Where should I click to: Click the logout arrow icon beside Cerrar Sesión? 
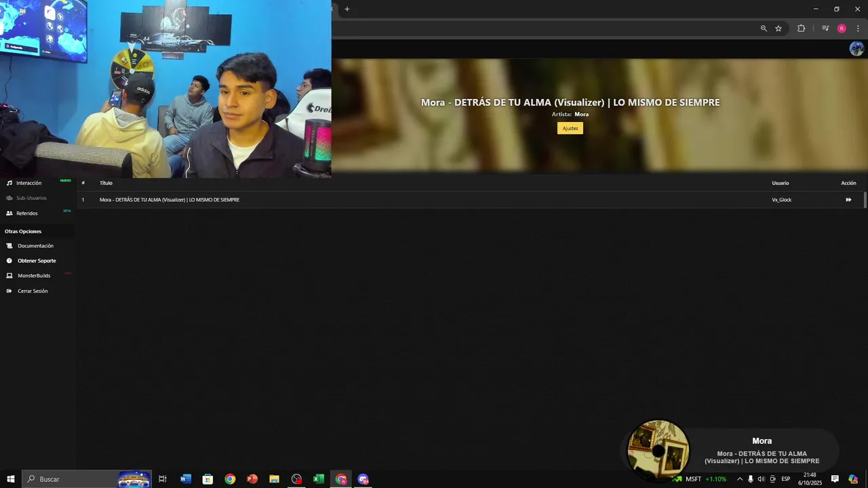point(9,291)
